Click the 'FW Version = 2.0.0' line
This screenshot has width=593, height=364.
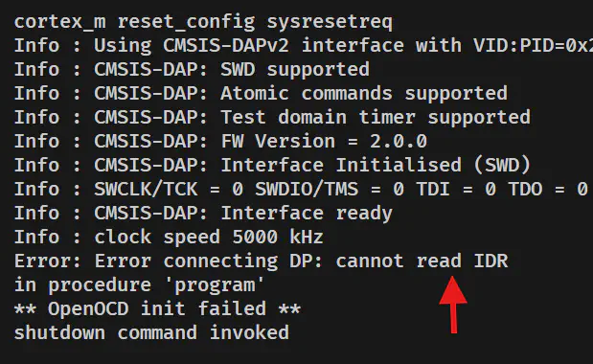coord(221,142)
